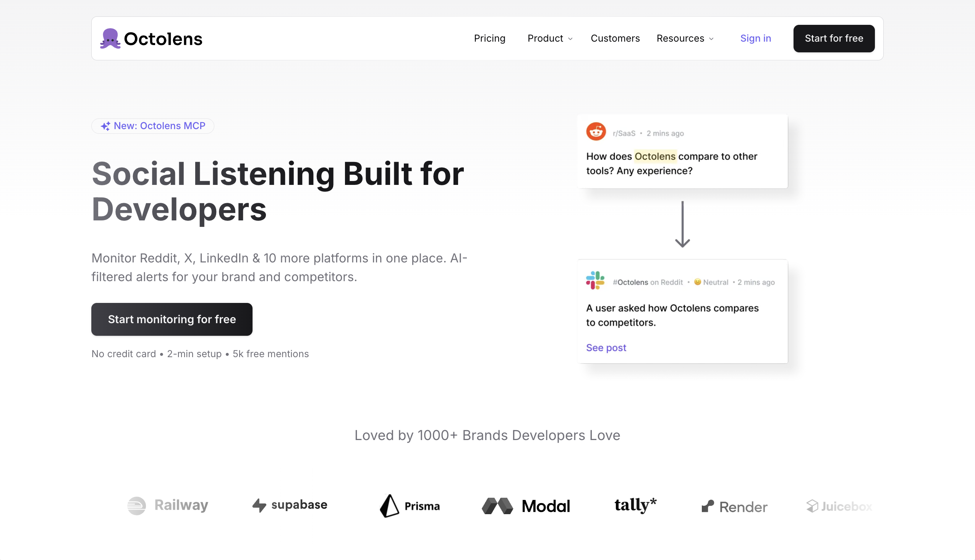Click the Render logo icon
The width and height of the screenshot is (975, 560).
[707, 506]
